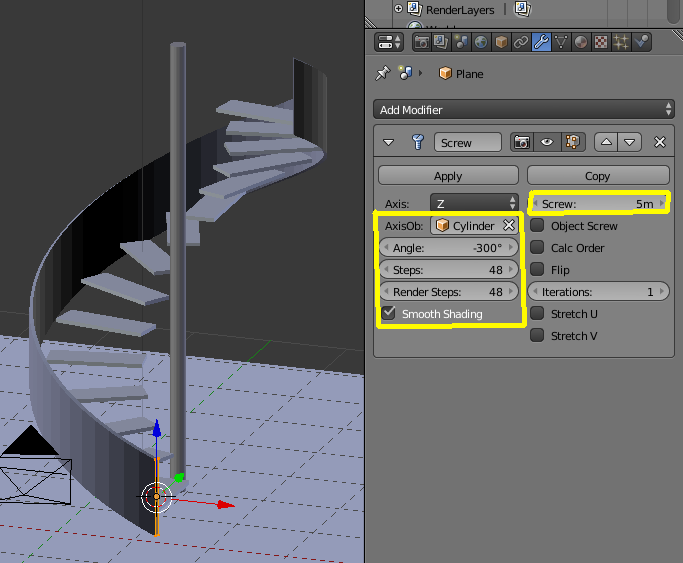The height and width of the screenshot is (563, 683).
Task: Move the Screw modifier down
Action: pos(629,142)
